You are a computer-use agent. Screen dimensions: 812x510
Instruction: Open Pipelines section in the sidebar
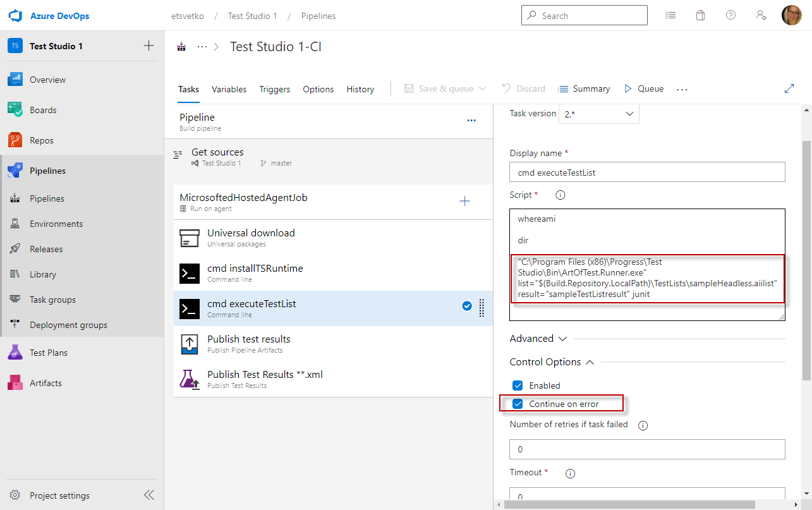[82, 171]
